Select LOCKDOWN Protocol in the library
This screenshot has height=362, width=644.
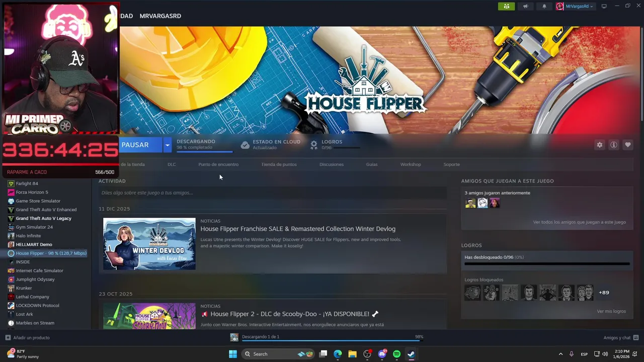click(37, 306)
